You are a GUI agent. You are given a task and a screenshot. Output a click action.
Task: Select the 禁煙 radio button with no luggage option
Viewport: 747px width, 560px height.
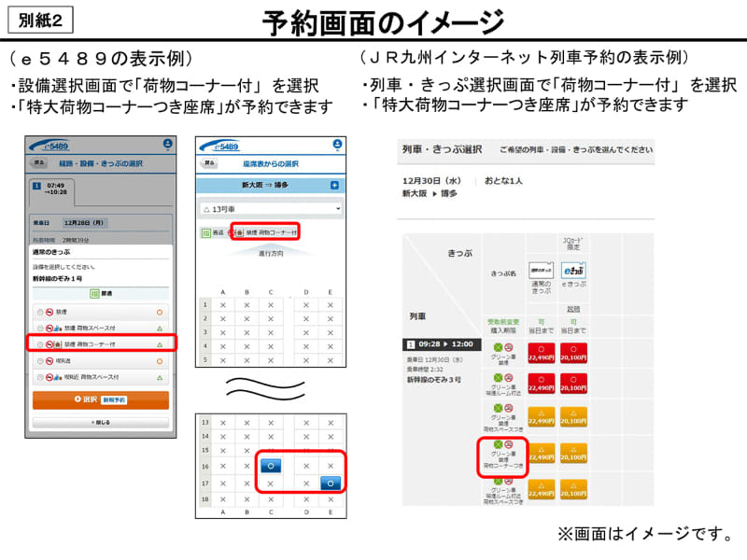click(40, 313)
